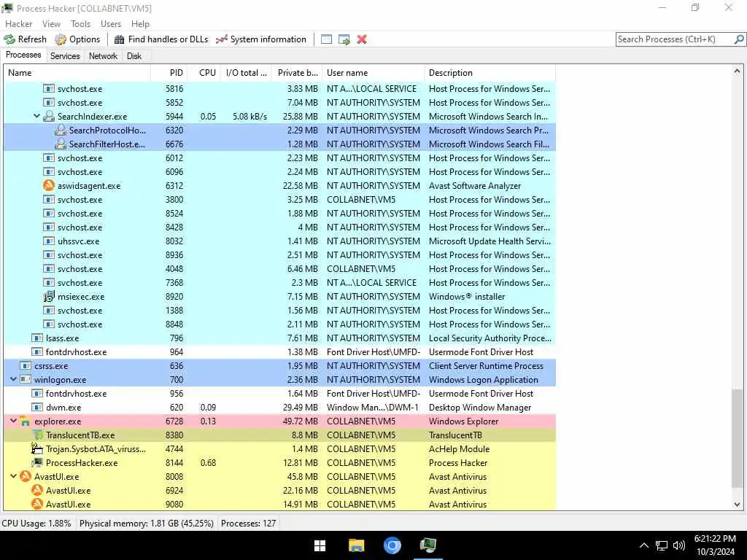This screenshot has width=747, height=560.
Task: Click 'AcHelp Module' description cell
Action: click(x=460, y=448)
